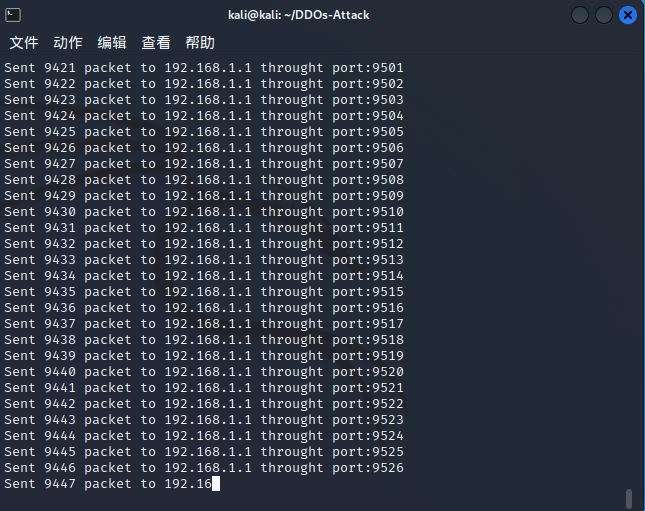Click the window title kali@kali: ~/DDOs-Attack

(x=299, y=15)
